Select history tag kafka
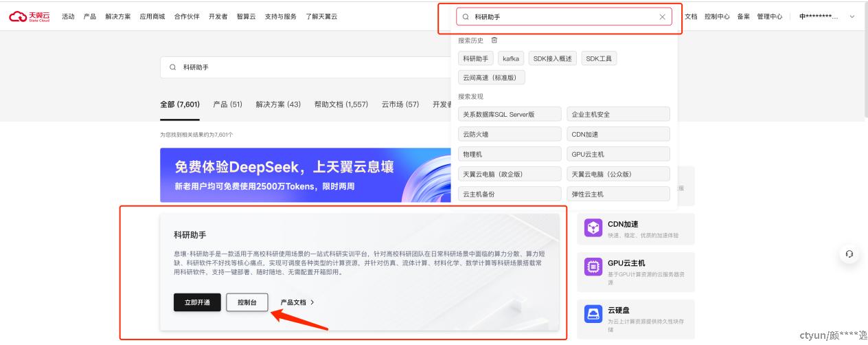 point(511,59)
